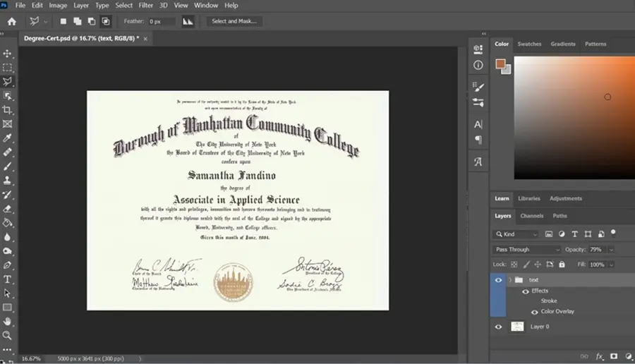Select the Crop tool
635x364 pixels.
coord(7,110)
